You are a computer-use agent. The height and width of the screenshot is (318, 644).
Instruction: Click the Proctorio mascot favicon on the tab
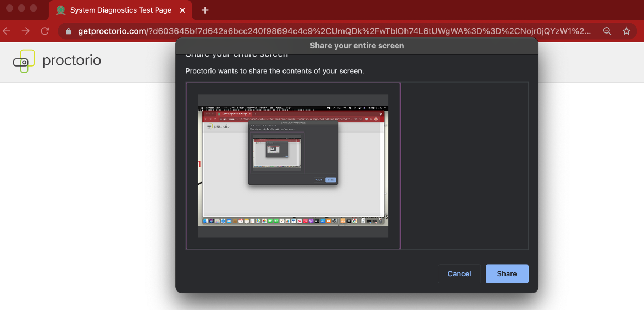pos(60,10)
